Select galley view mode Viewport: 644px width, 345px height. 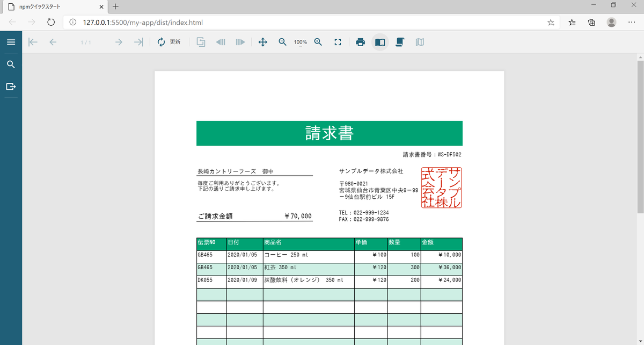(419, 42)
